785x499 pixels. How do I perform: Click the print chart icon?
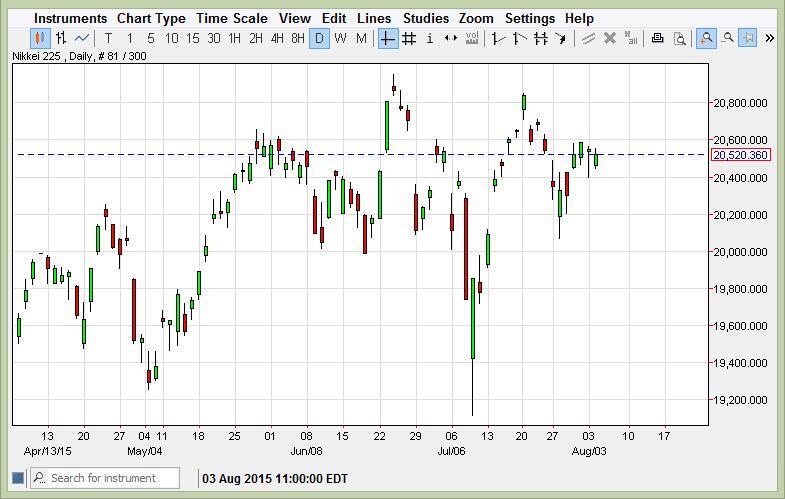(x=658, y=38)
